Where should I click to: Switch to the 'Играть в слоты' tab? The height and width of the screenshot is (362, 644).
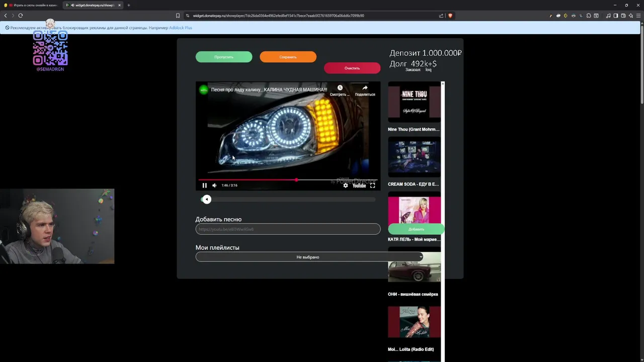tap(31, 5)
